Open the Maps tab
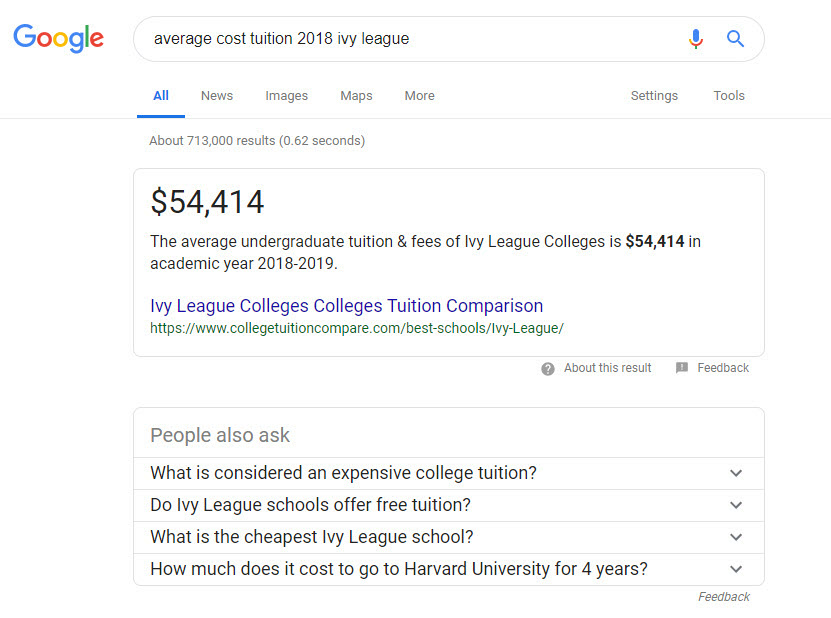This screenshot has width=831, height=618. [x=356, y=96]
